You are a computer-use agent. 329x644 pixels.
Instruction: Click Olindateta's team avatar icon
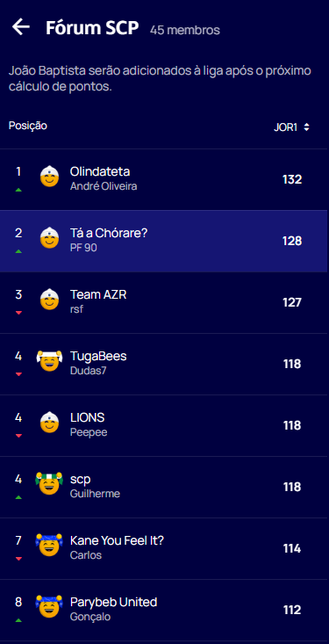coord(49,177)
